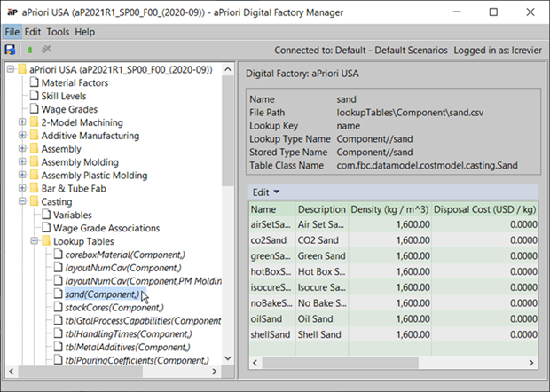The width and height of the screenshot is (550, 392).
Task: Maximize the Digital Factory Manager window
Action: (x=493, y=12)
